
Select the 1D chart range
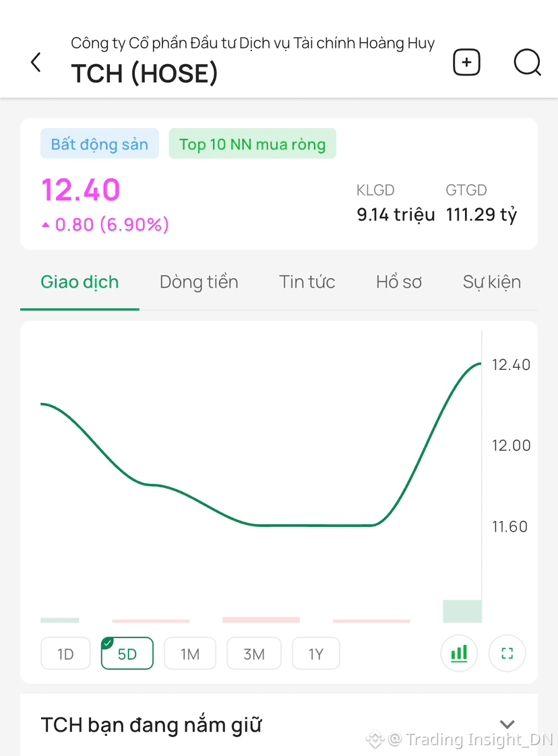tap(65, 654)
